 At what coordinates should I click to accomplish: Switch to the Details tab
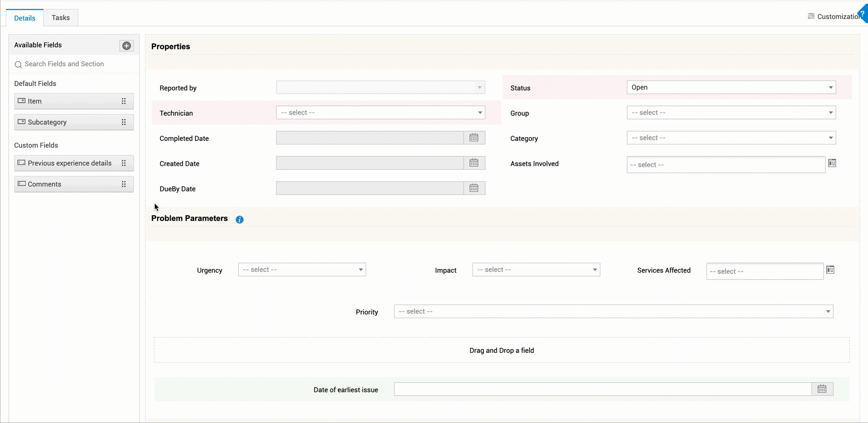tap(25, 18)
